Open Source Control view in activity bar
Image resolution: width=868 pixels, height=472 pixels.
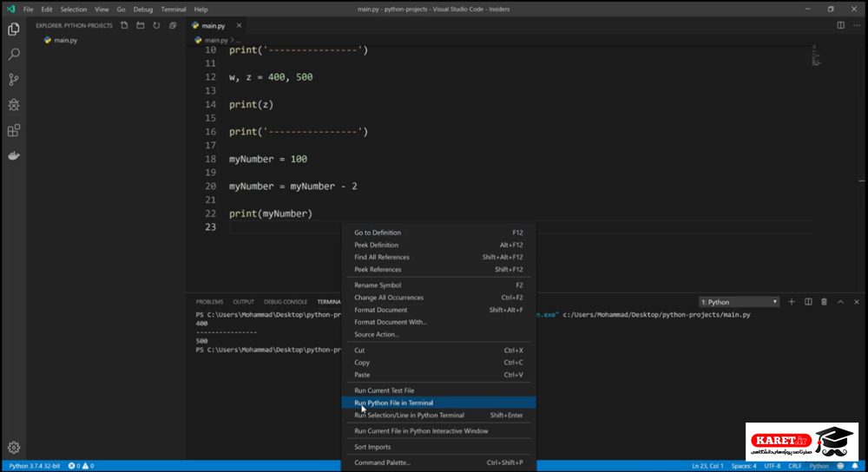(14, 80)
